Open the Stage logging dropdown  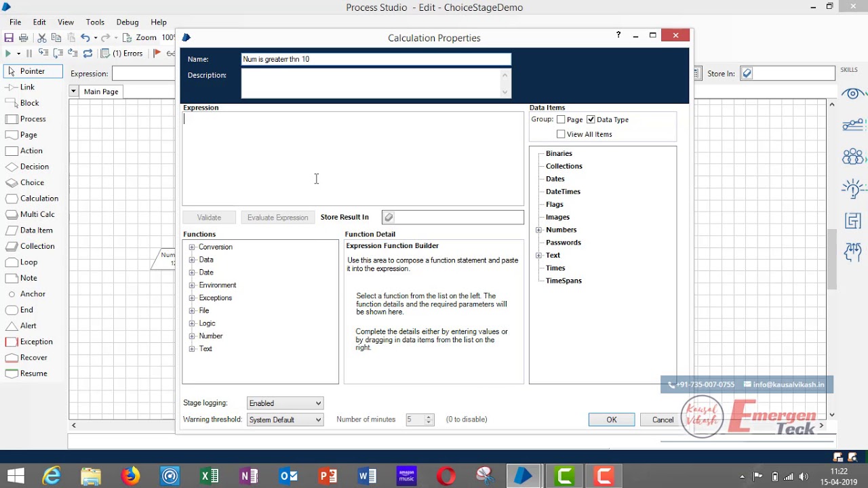click(x=285, y=403)
